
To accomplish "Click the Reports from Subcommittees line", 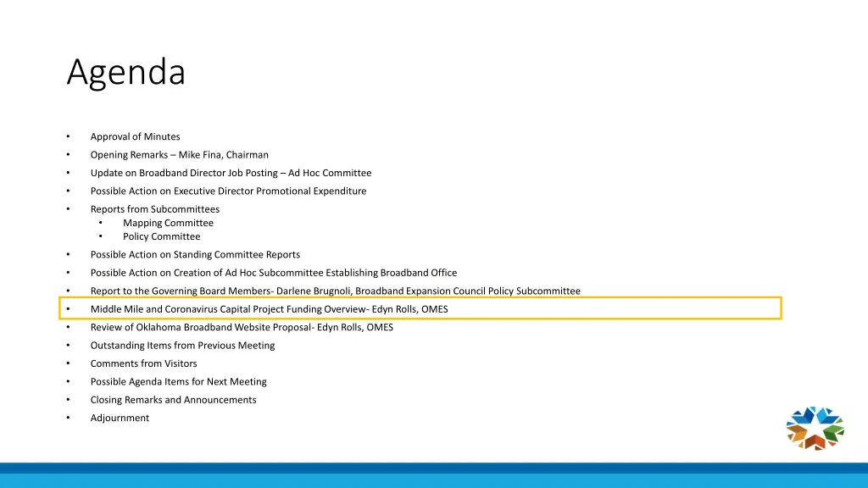I will [x=154, y=209].
